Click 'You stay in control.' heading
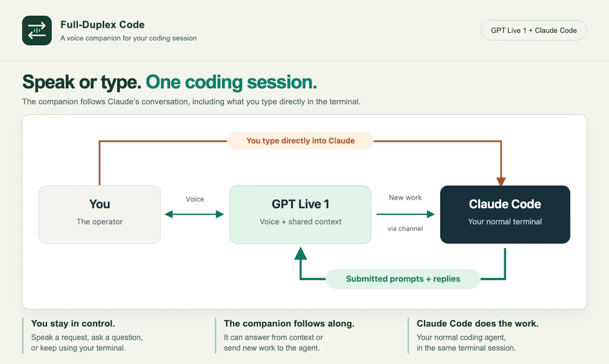 (x=73, y=324)
